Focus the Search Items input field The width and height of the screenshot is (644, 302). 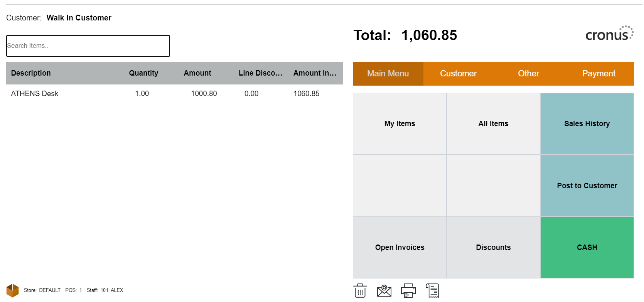pos(88,46)
